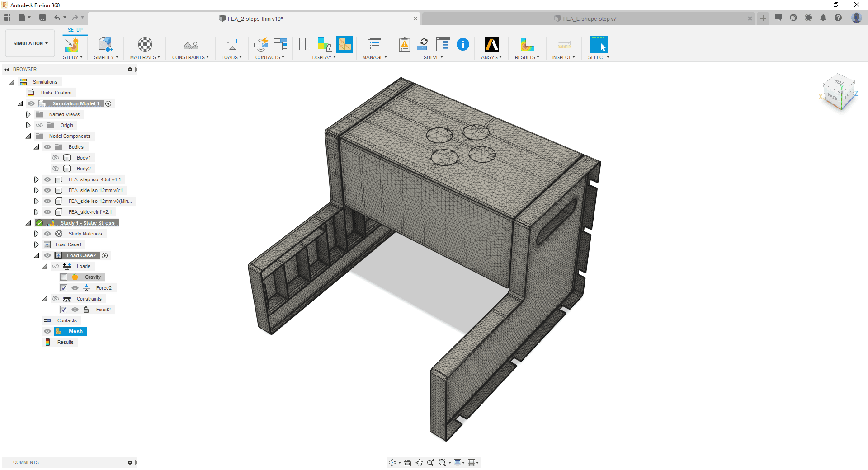The height and width of the screenshot is (470, 868).
Task: Click the Undo arrow icon
Action: (57, 18)
